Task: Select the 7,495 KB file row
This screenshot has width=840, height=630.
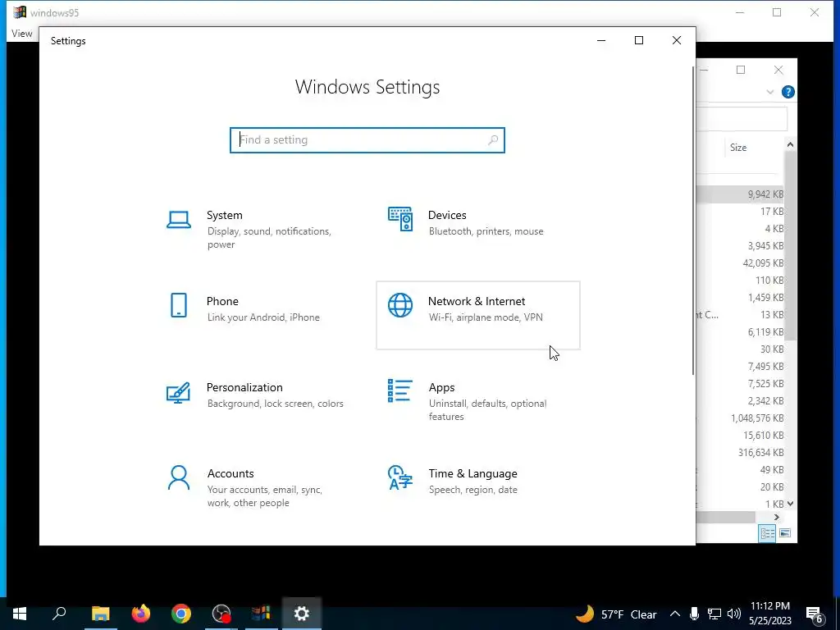Action: click(740, 367)
